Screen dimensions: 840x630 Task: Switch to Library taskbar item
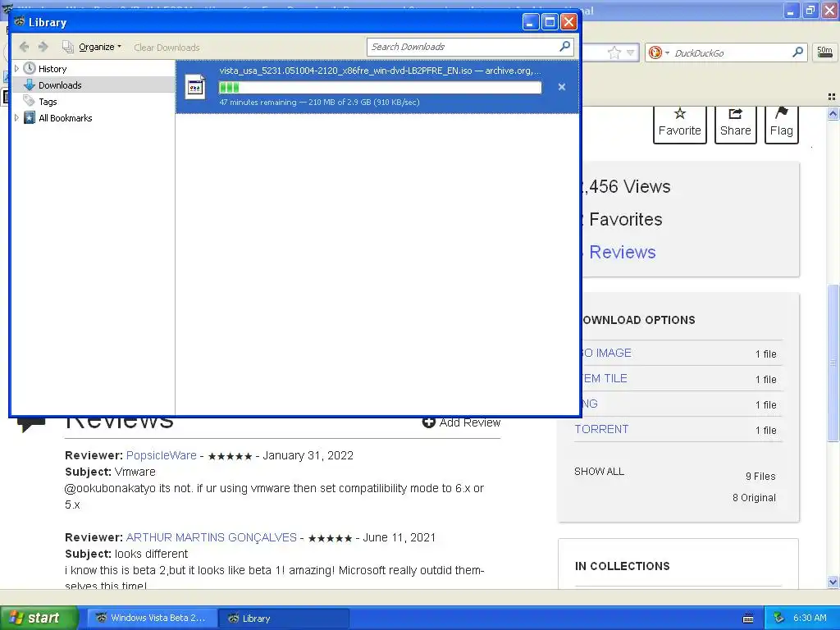point(283,618)
